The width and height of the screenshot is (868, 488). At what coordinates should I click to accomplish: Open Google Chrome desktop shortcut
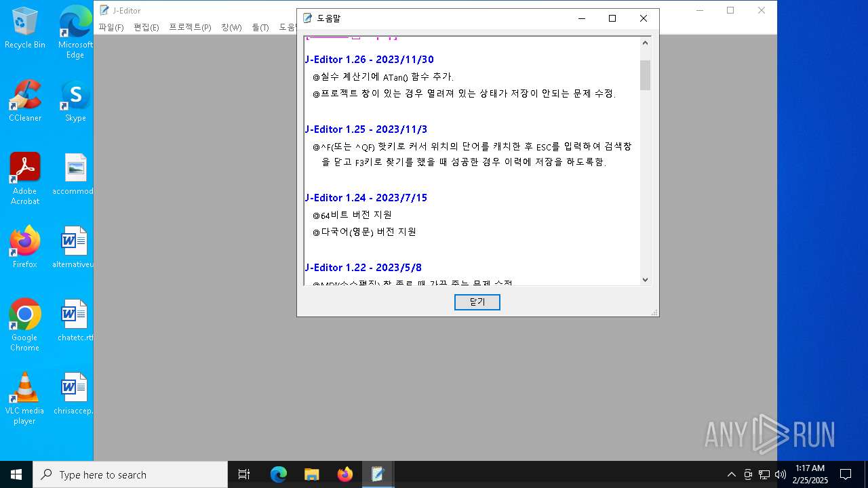pyautogui.click(x=25, y=325)
